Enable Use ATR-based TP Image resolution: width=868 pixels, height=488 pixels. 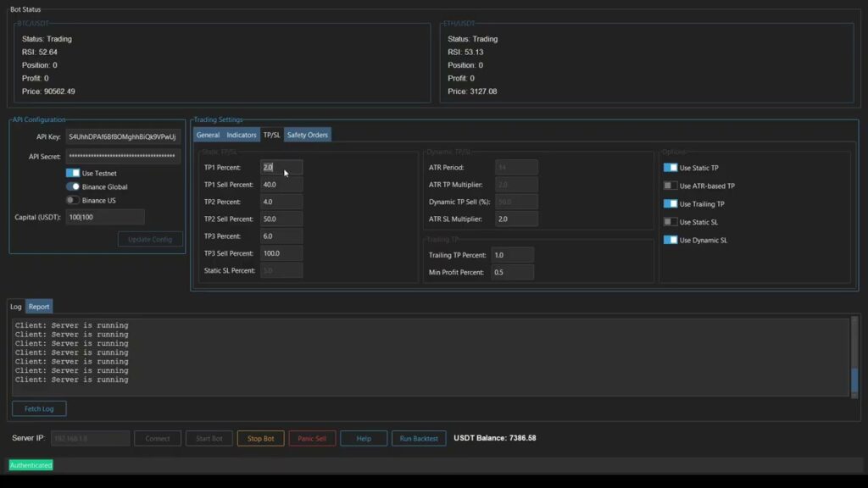pyautogui.click(x=669, y=186)
